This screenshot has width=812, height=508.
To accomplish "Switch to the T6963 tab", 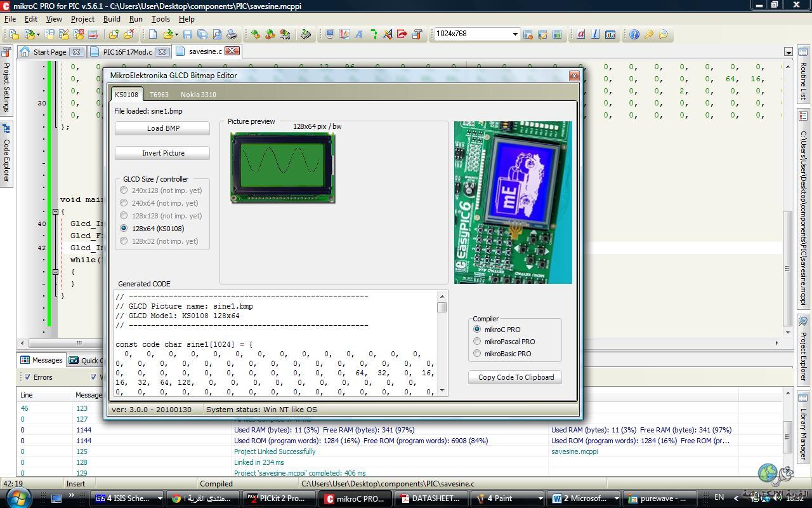I will click(159, 95).
